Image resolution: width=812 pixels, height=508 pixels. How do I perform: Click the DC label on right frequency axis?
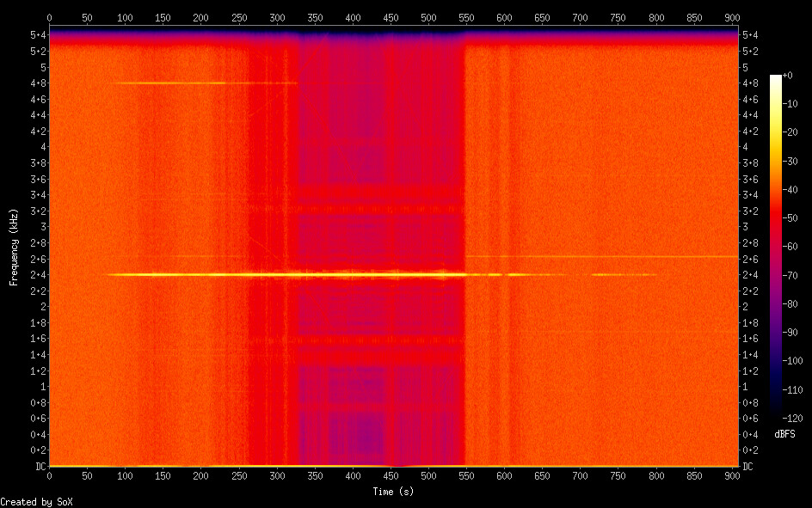point(748,466)
